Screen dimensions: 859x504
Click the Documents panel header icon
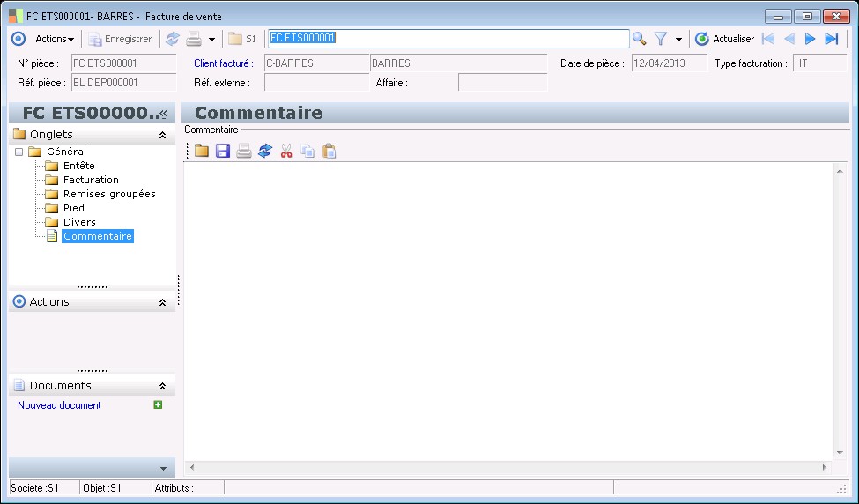19,386
